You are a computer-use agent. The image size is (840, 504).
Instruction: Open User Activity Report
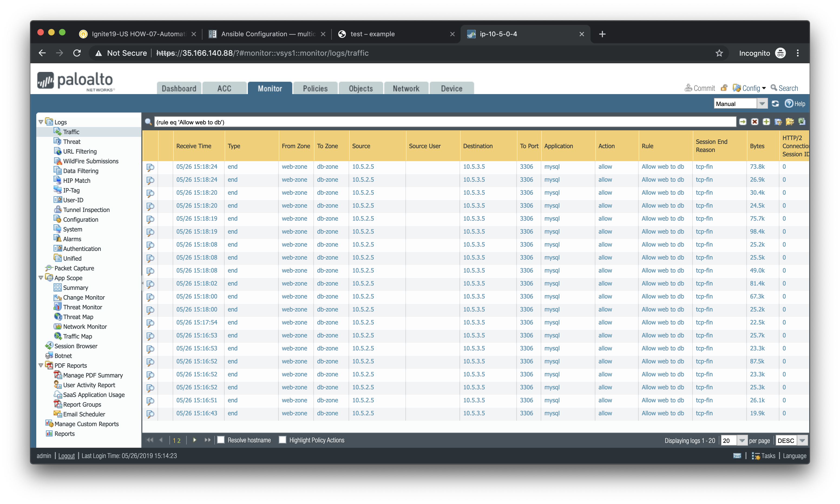click(x=89, y=385)
